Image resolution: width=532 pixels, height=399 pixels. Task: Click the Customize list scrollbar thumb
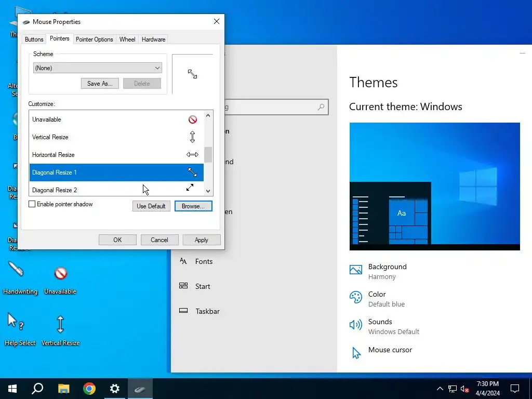click(x=208, y=155)
